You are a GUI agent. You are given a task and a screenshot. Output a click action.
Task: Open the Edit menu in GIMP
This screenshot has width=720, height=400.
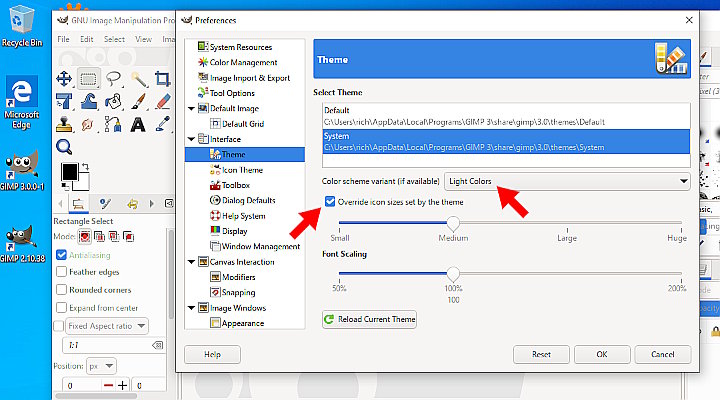pyautogui.click(x=86, y=39)
